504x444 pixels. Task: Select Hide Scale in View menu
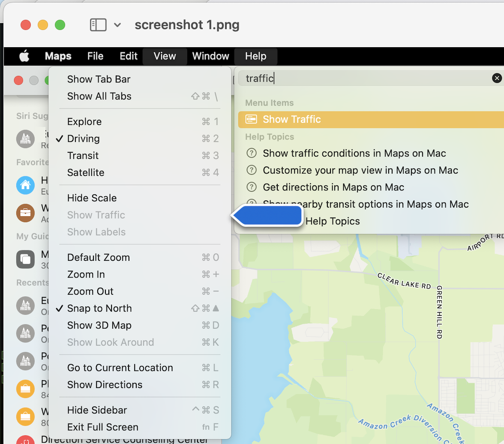(140, 198)
